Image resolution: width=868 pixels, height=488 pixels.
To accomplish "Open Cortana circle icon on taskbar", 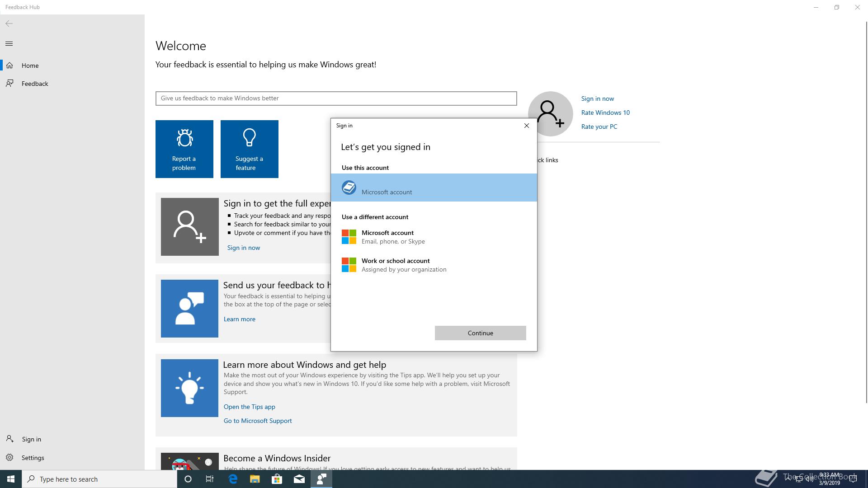I will [188, 479].
